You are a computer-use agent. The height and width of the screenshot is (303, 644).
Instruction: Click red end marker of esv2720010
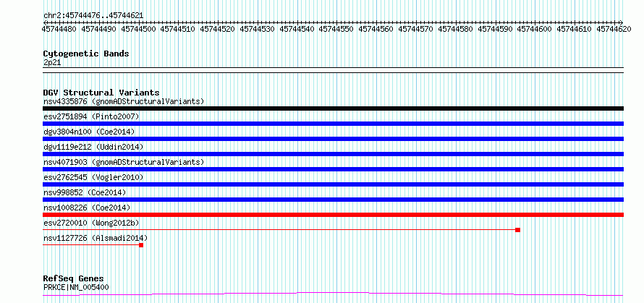pos(518,230)
